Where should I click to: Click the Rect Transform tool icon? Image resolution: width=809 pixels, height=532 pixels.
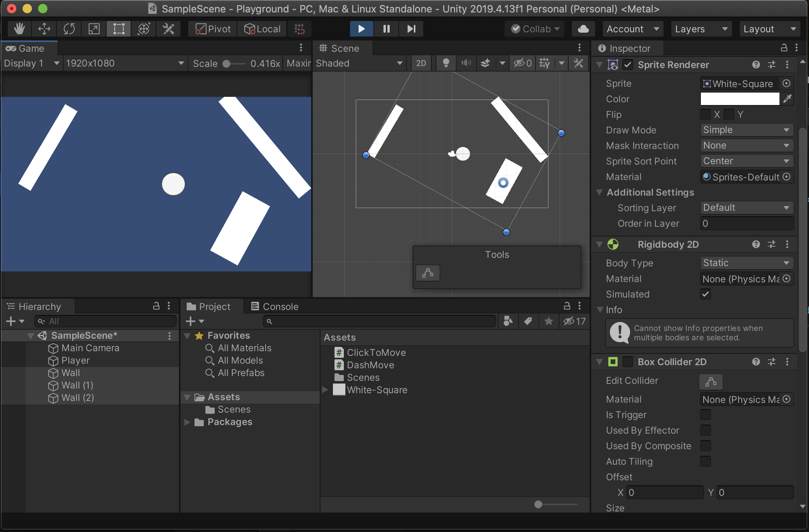click(118, 28)
